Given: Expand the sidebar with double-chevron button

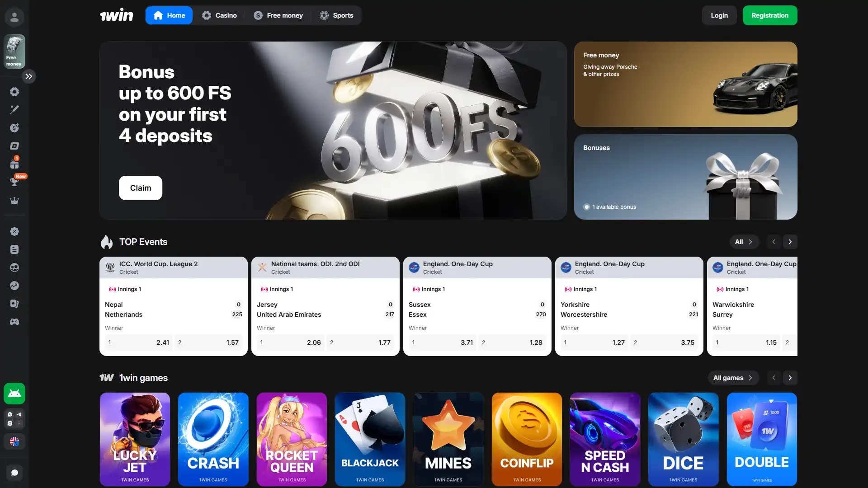Looking at the screenshot, I should click(29, 76).
